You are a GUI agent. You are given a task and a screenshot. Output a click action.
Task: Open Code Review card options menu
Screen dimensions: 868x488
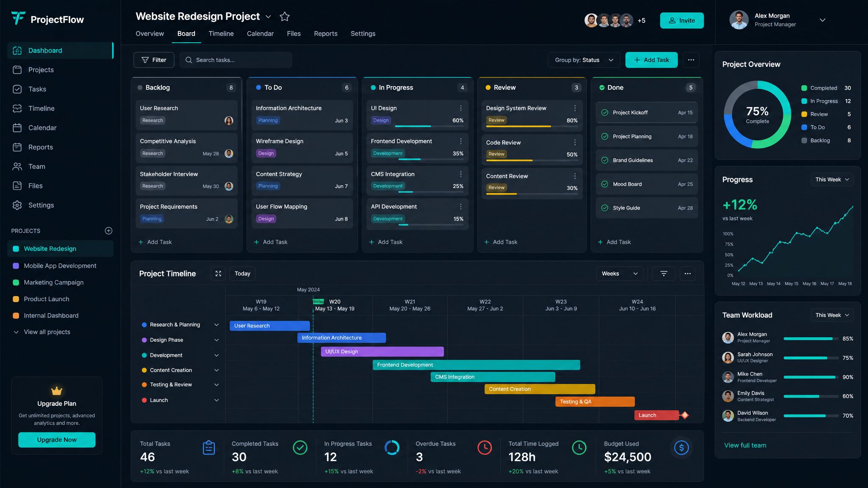pos(575,142)
